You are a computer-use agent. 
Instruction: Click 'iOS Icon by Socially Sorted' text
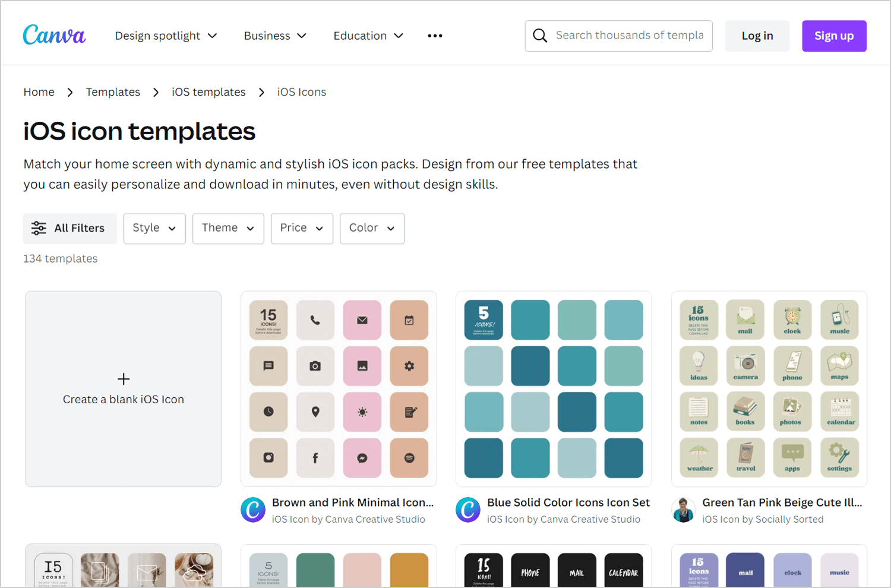coord(763,519)
